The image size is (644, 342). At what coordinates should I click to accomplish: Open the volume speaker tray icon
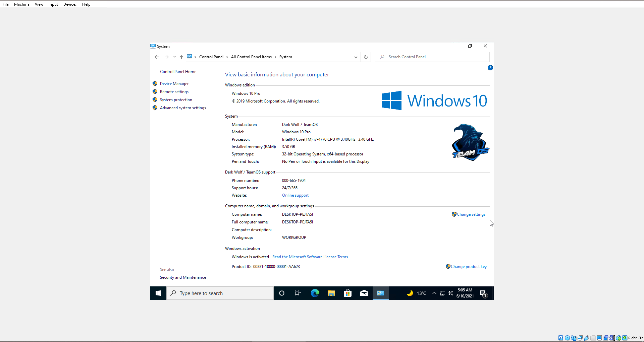coord(450,293)
